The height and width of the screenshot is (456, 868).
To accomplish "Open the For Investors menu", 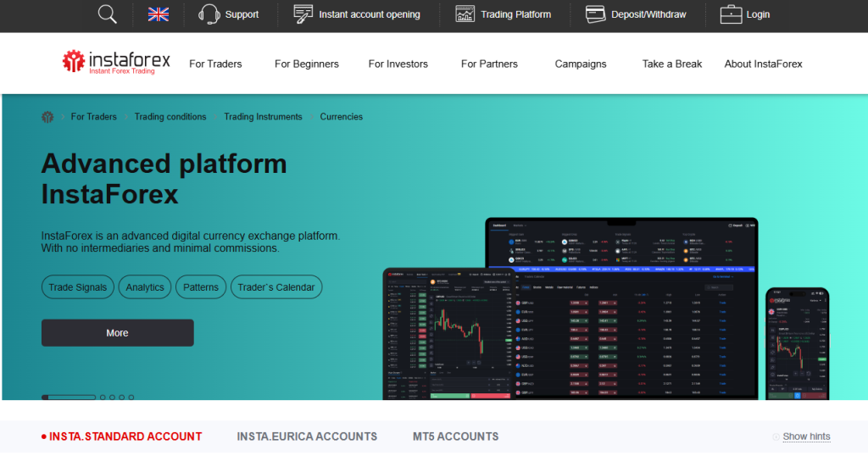I will [398, 64].
